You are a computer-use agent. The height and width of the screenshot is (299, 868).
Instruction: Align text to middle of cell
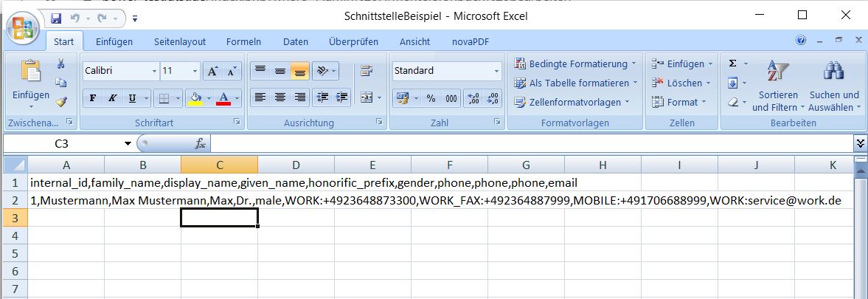pos(280,71)
